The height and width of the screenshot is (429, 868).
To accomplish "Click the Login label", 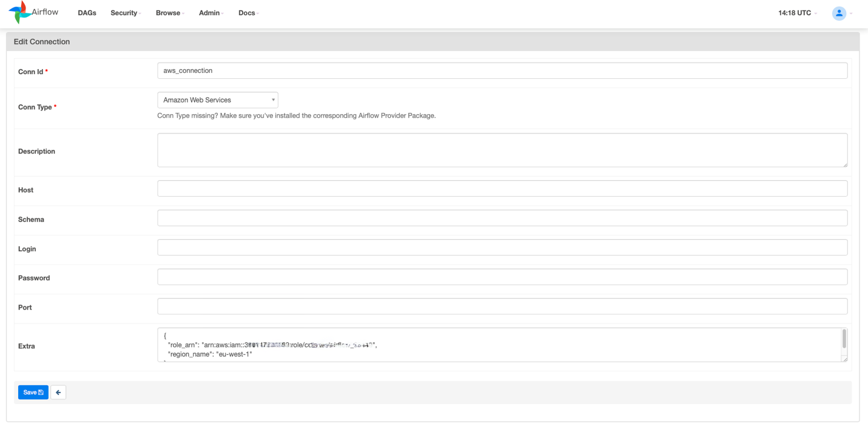I will coord(27,249).
